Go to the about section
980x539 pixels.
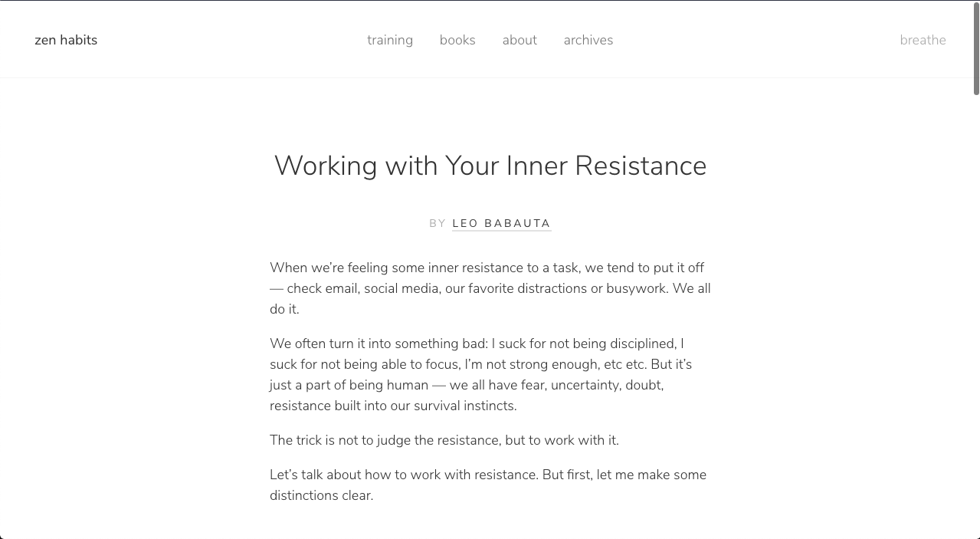[519, 40]
